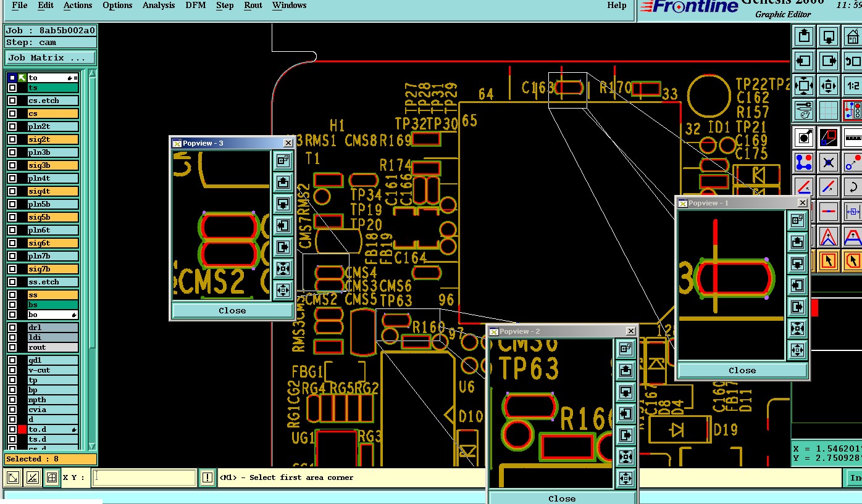Toggle the checkbox for layer sig2t

(12, 139)
